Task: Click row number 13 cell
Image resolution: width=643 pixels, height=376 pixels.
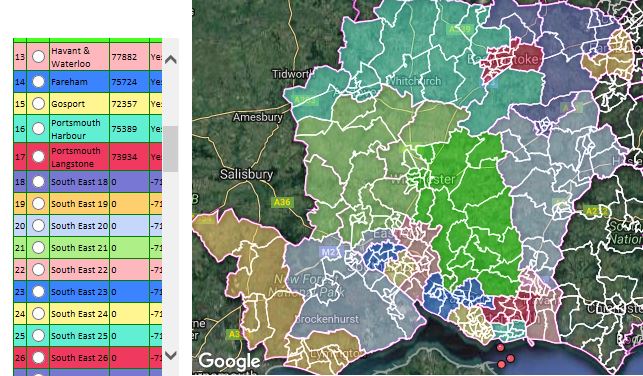Action: pos(20,57)
